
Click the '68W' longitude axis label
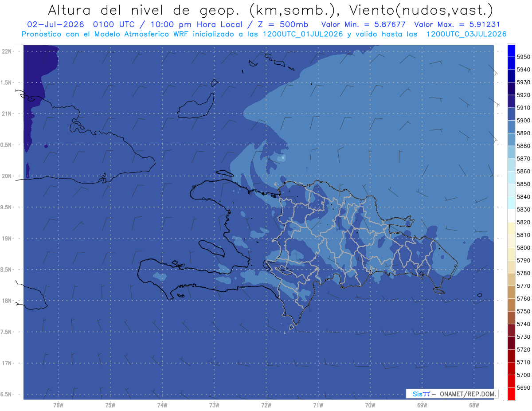474,405
